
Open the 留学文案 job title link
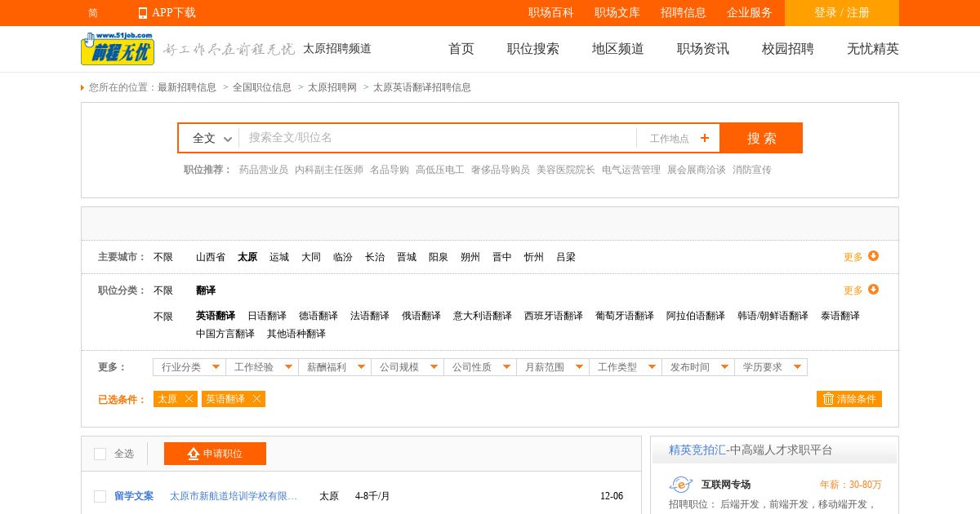(134, 496)
